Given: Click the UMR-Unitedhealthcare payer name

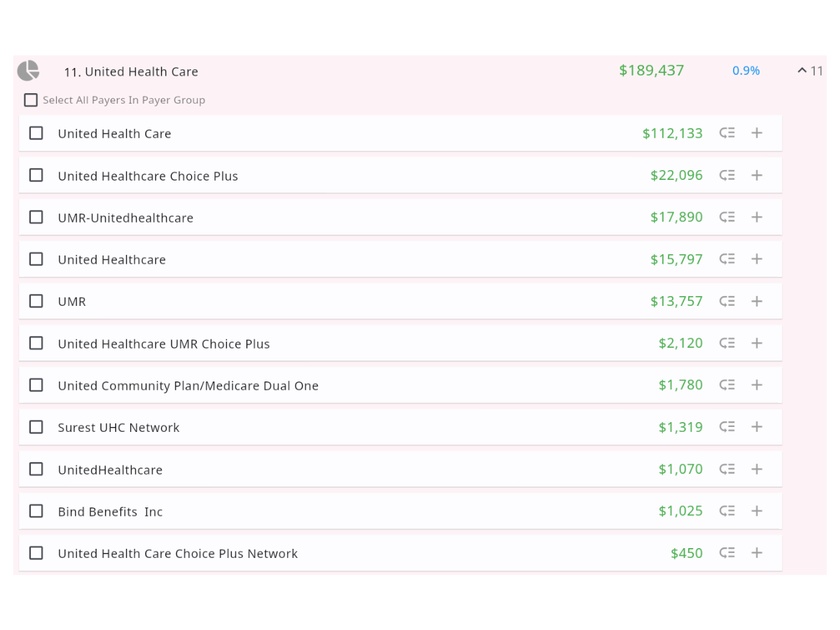Looking at the screenshot, I should (126, 218).
